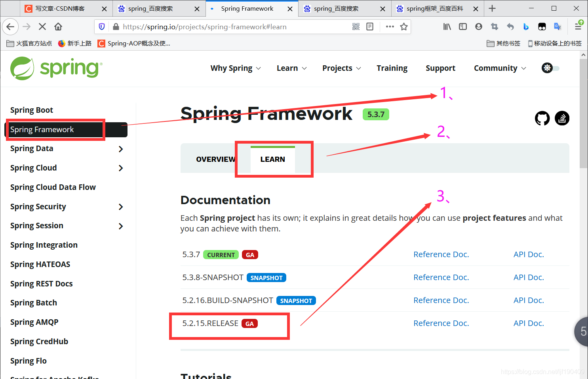Switch to 写文章-CSDN博客 tab
The width and height of the screenshot is (588, 379).
tap(66, 9)
